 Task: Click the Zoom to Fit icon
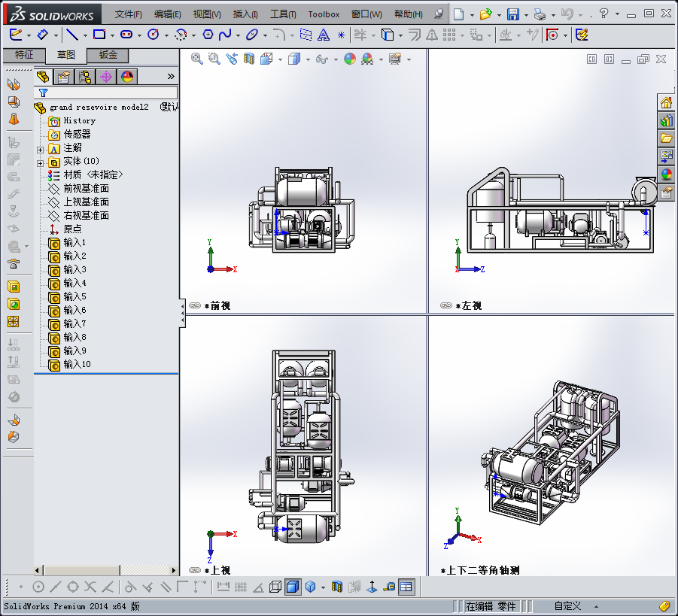pyautogui.click(x=197, y=59)
